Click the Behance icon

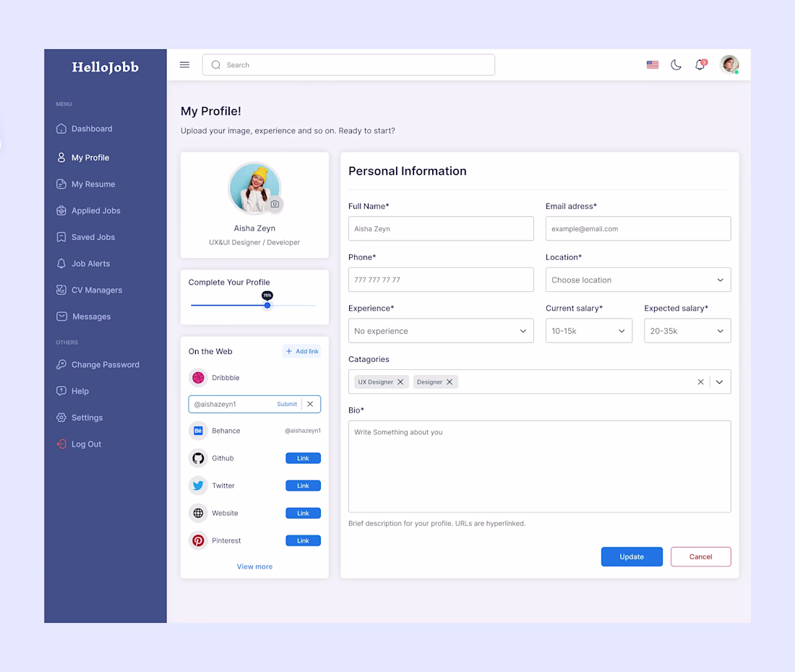(198, 431)
